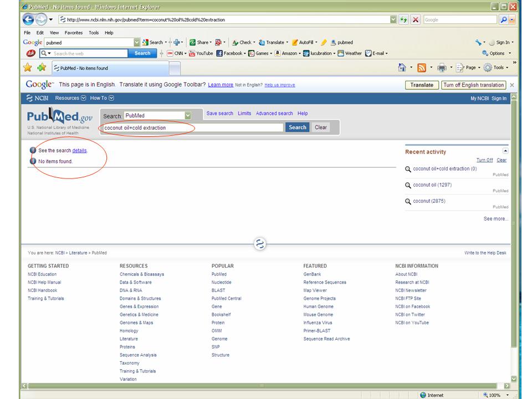The width and height of the screenshot is (532, 399).
Task: Open the Favorites menu
Action: (x=74, y=33)
